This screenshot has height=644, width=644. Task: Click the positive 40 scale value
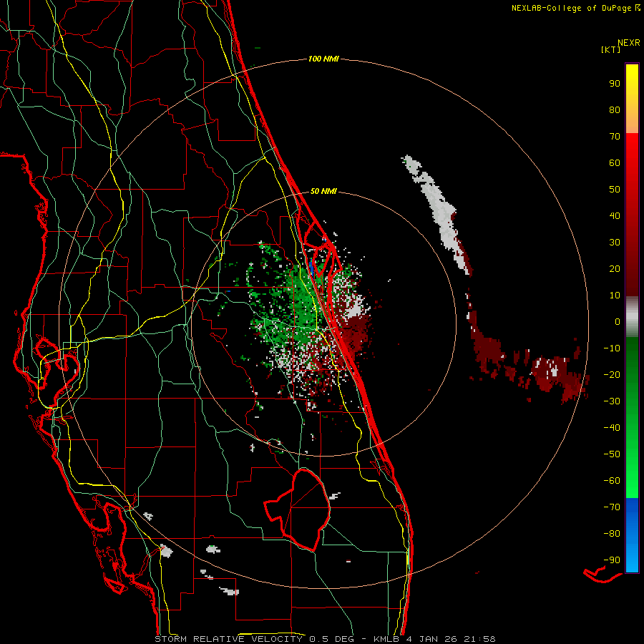coord(615,215)
